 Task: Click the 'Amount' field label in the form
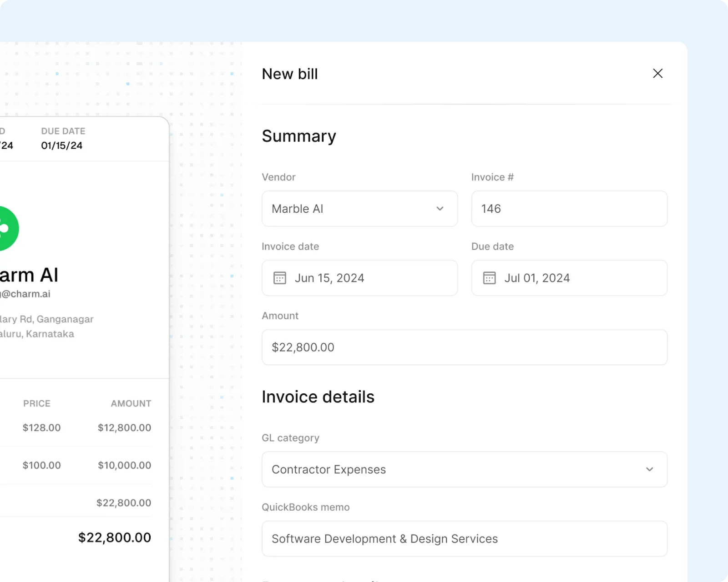pos(280,316)
